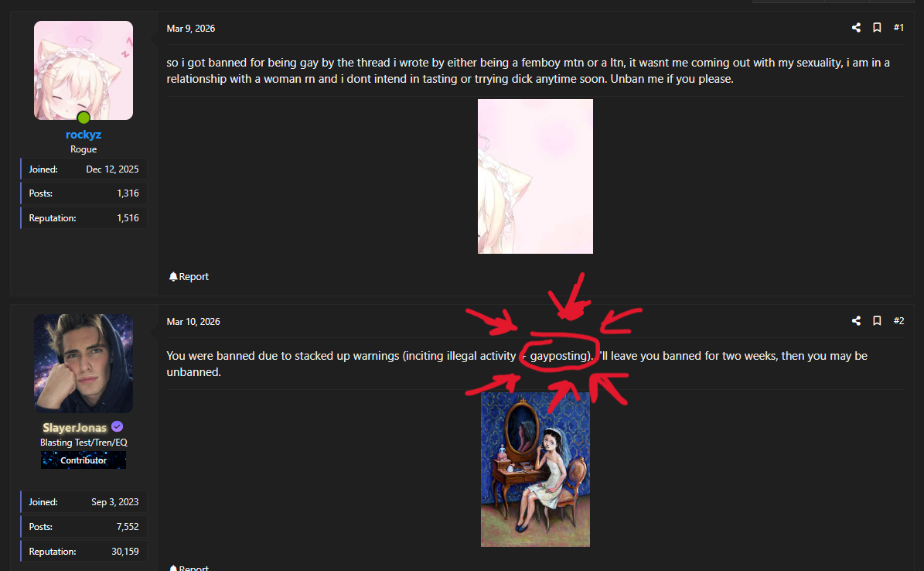Image resolution: width=924 pixels, height=571 pixels.
Task: Click share icon on post #1
Action: click(856, 28)
